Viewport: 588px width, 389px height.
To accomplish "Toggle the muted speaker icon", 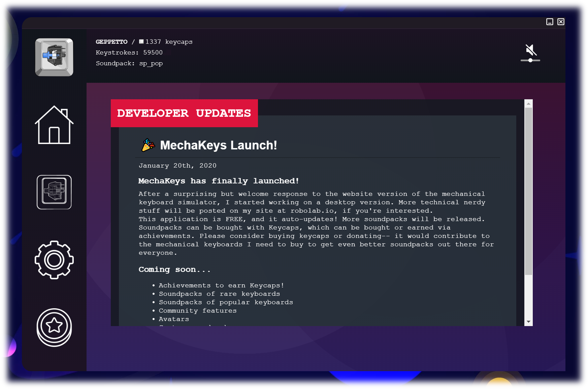I will [x=531, y=50].
